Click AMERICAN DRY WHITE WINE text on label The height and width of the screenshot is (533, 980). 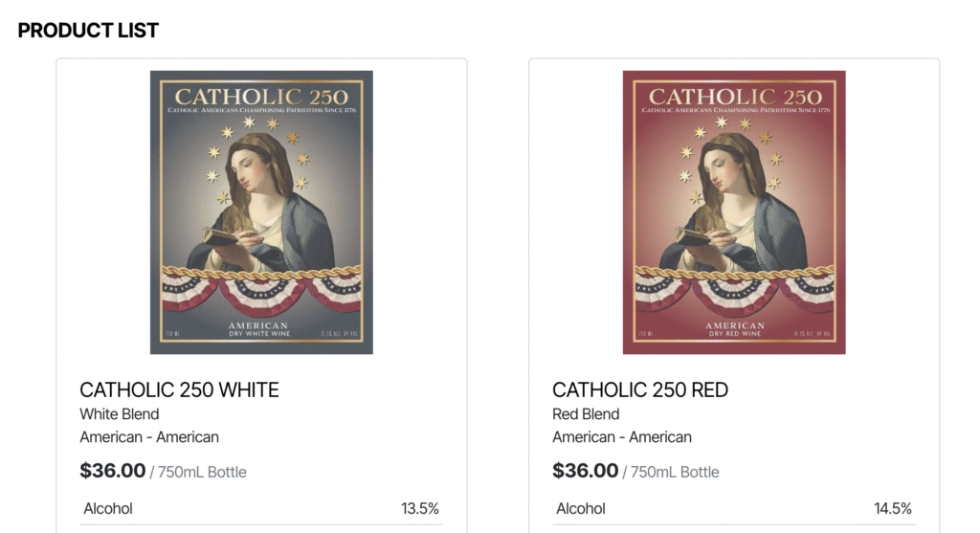[x=261, y=330]
